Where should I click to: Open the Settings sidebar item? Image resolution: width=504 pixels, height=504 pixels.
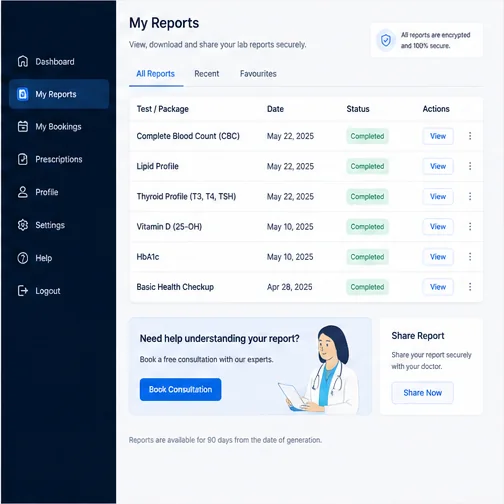(59, 225)
